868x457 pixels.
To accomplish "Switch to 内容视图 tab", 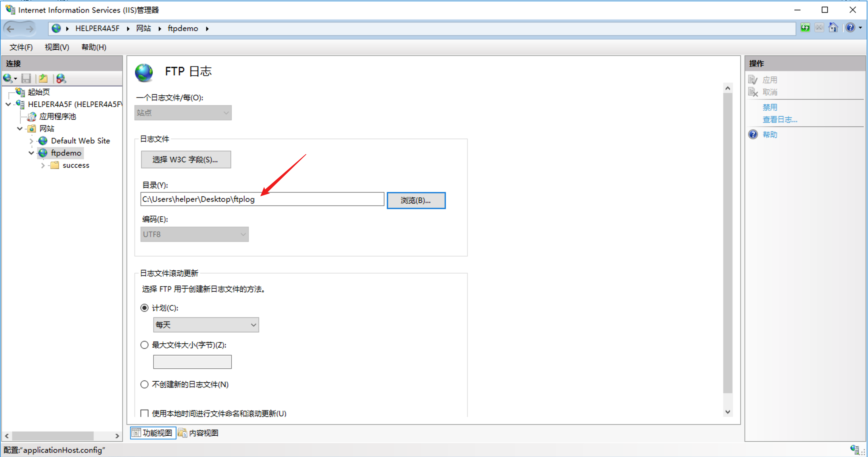I will coord(199,433).
